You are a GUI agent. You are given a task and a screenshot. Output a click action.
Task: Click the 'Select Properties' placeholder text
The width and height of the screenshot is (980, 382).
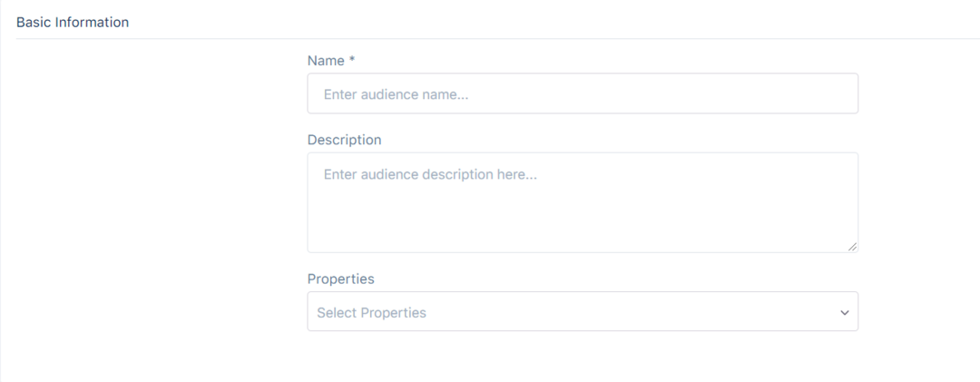tap(371, 313)
